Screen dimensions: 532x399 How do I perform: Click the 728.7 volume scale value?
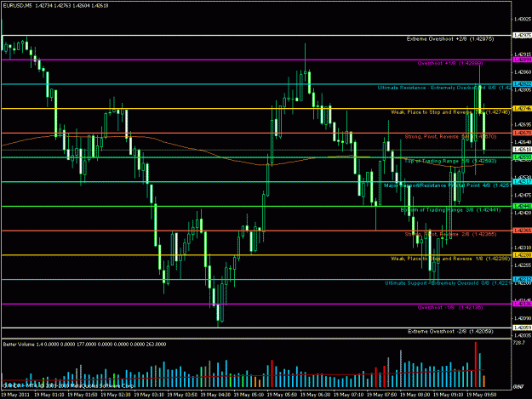519,343
